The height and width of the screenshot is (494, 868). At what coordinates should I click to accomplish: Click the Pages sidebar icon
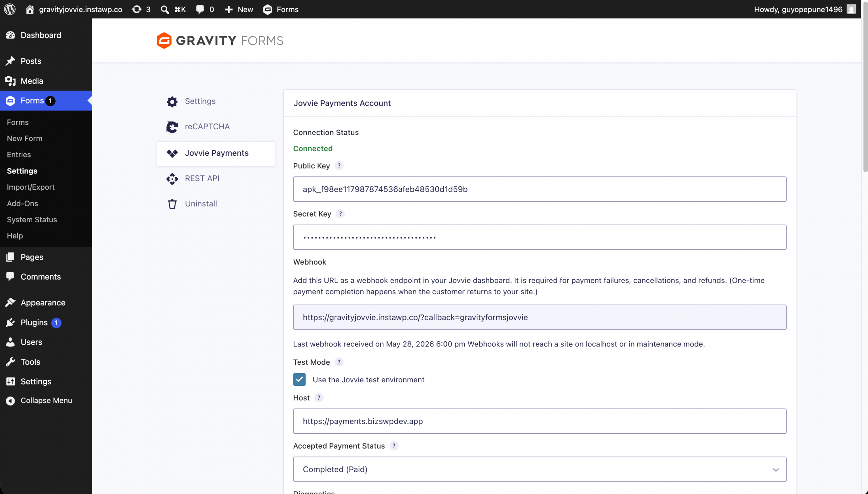pos(11,257)
